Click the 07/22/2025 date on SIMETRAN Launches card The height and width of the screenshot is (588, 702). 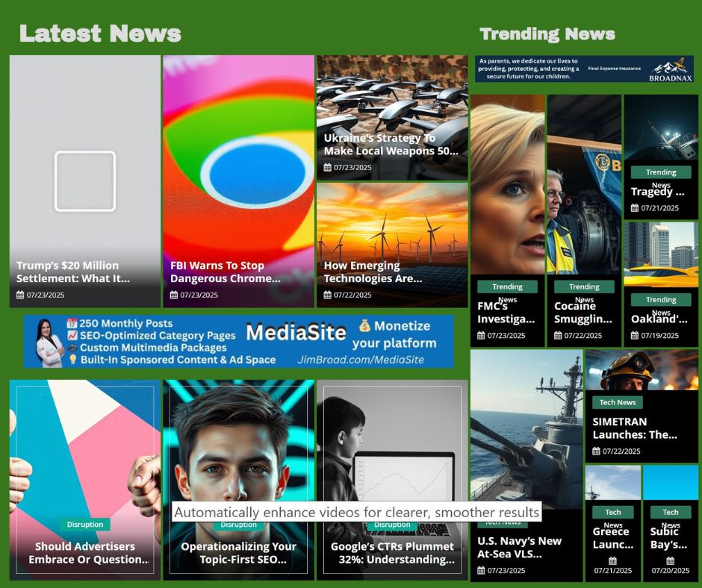[621, 451]
